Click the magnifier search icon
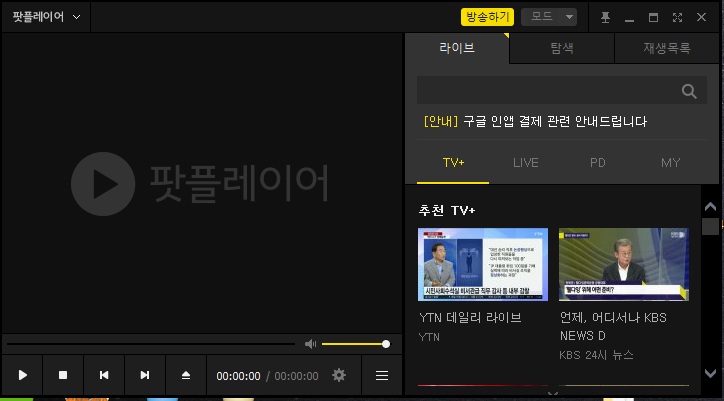The height and width of the screenshot is (401, 724). point(689,91)
